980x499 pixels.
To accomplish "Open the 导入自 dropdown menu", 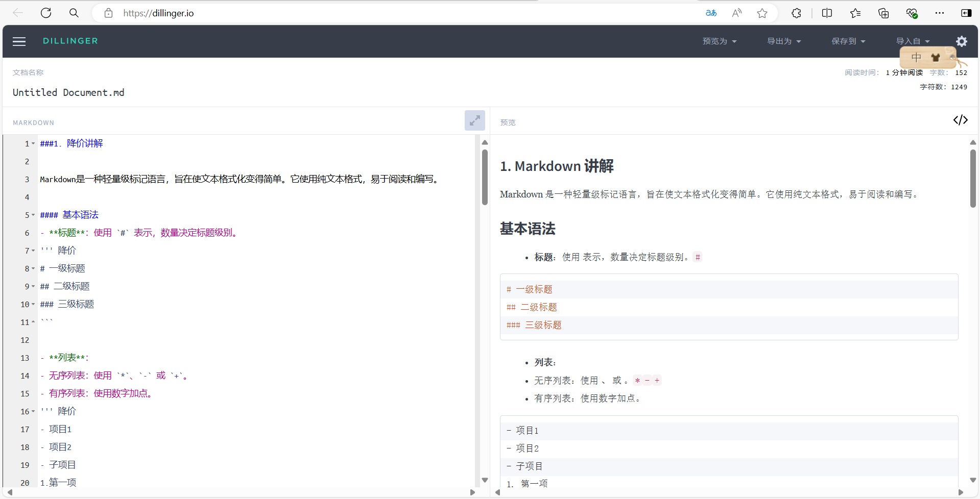I will 913,41.
